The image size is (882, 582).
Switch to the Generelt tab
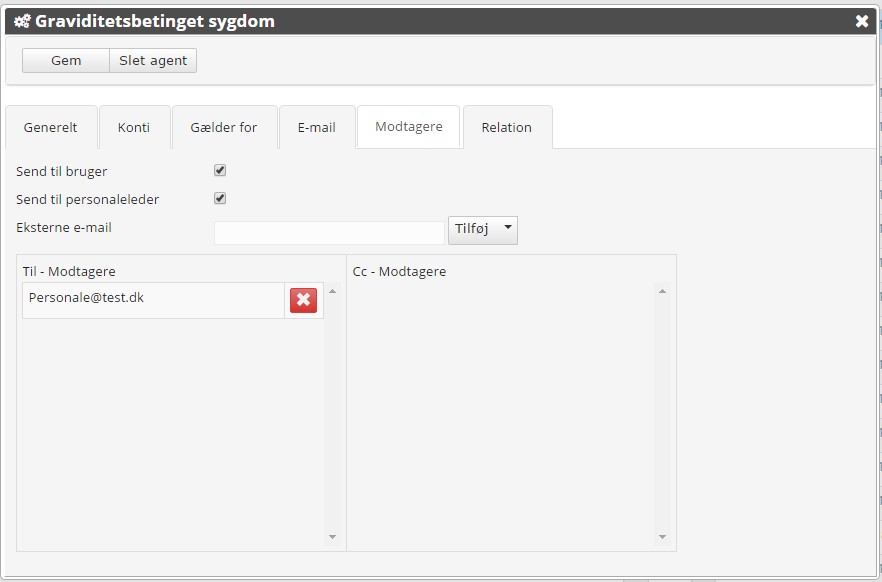click(x=51, y=127)
